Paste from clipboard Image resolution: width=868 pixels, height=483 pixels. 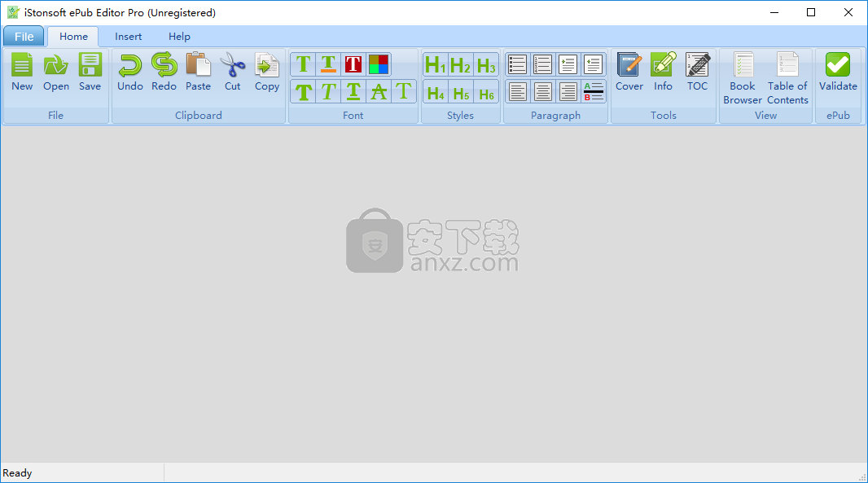tap(198, 72)
